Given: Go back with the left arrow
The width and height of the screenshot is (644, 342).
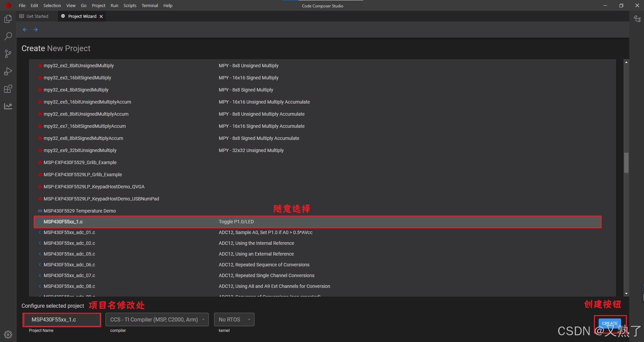Looking at the screenshot, I should (x=25, y=30).
